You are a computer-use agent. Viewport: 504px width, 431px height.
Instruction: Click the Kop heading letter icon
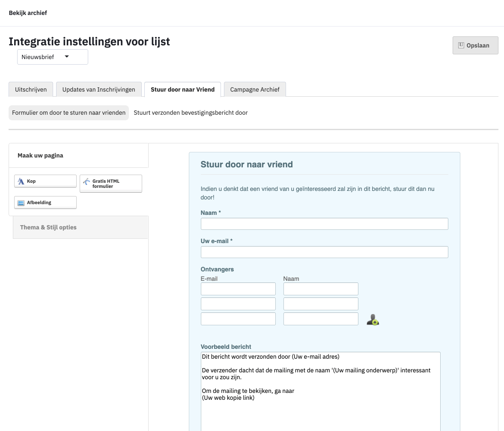click(x=21, y=181)
